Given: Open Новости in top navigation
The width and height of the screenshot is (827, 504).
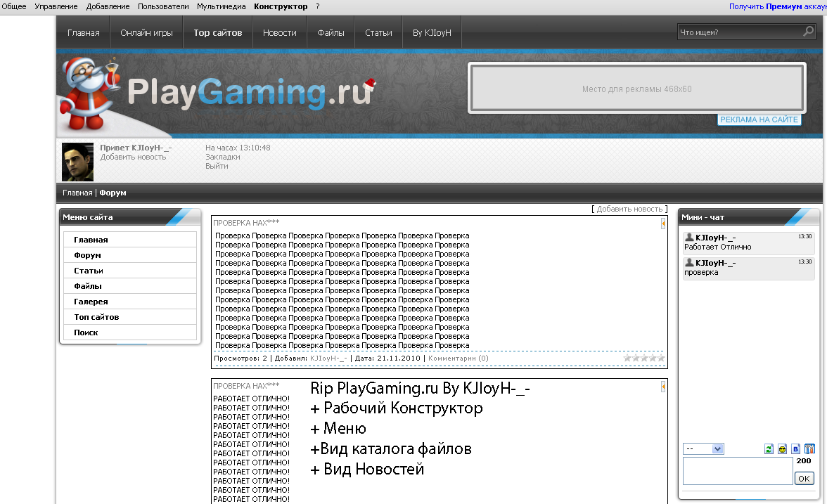Looking at the screenshot, I should point(280,32).
